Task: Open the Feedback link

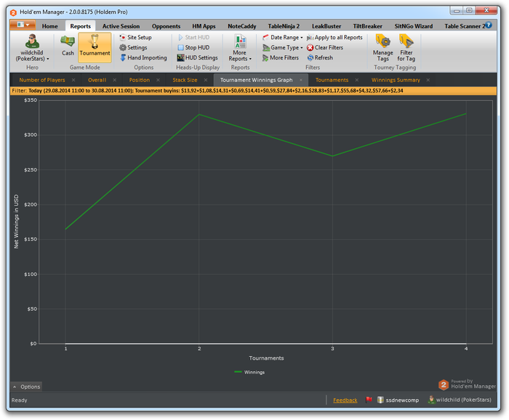Action: click(345, 400)
